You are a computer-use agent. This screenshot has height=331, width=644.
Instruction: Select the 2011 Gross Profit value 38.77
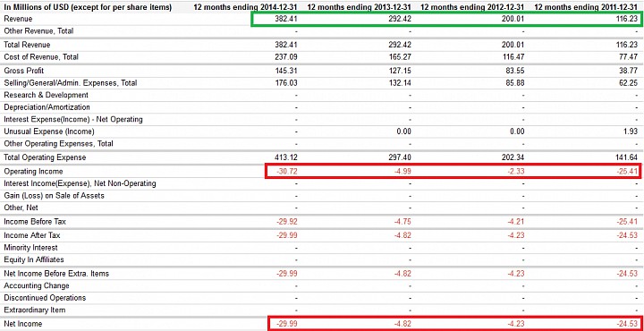pyautogui.click(x=629, y=71)
